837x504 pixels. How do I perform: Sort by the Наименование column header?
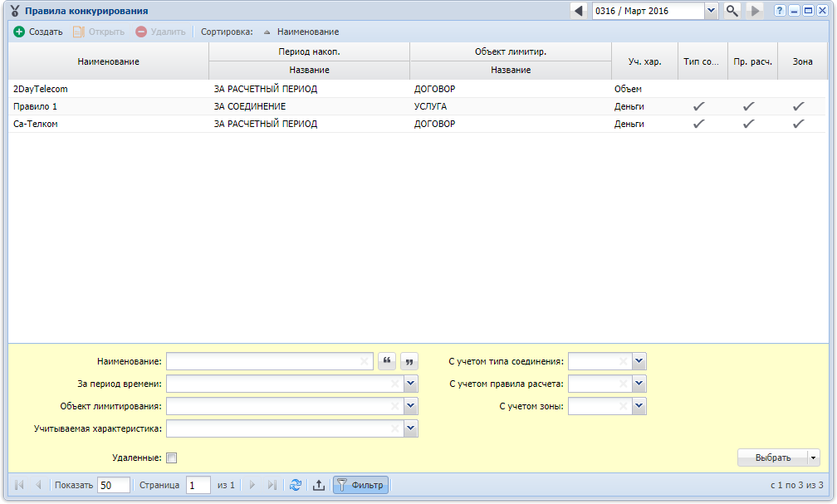(x=108, y=61)
